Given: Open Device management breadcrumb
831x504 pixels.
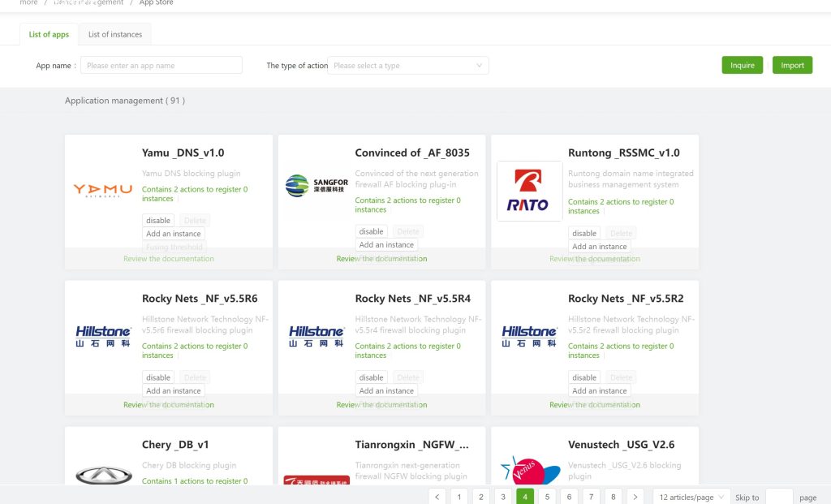Looking at the screenshot, I should tap(88, 2).
